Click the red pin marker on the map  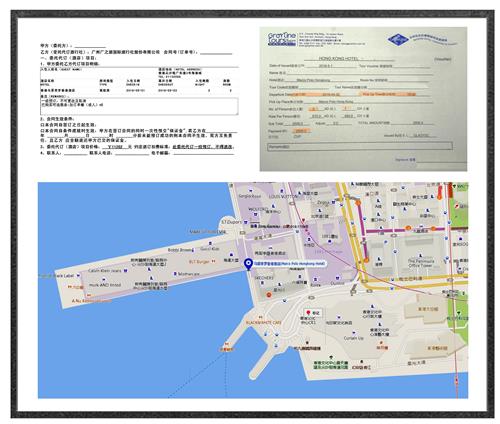[308, 313]
